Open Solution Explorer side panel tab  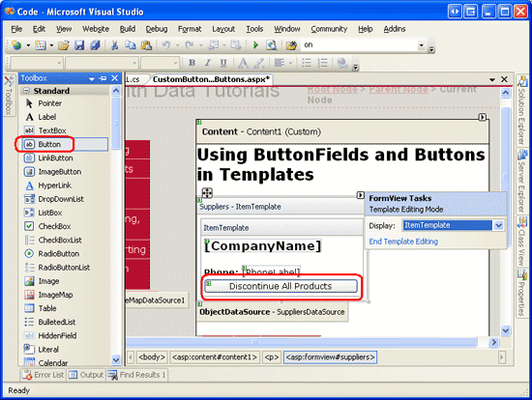pyautogui.click(x=522, y=111)
